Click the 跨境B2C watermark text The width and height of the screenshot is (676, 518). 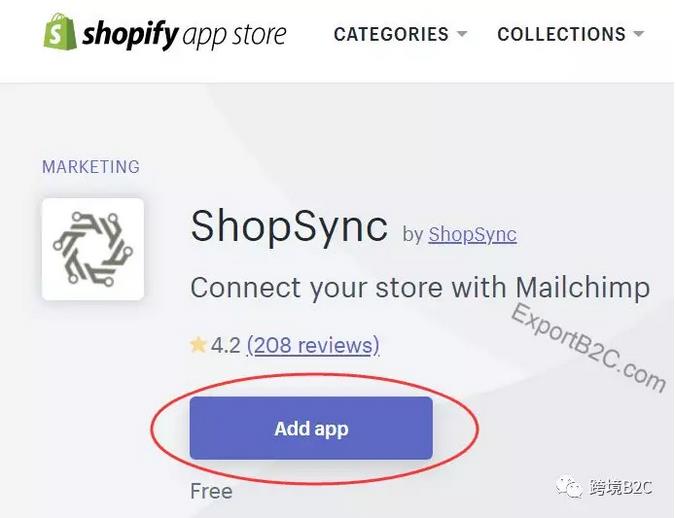click(620, 487)
